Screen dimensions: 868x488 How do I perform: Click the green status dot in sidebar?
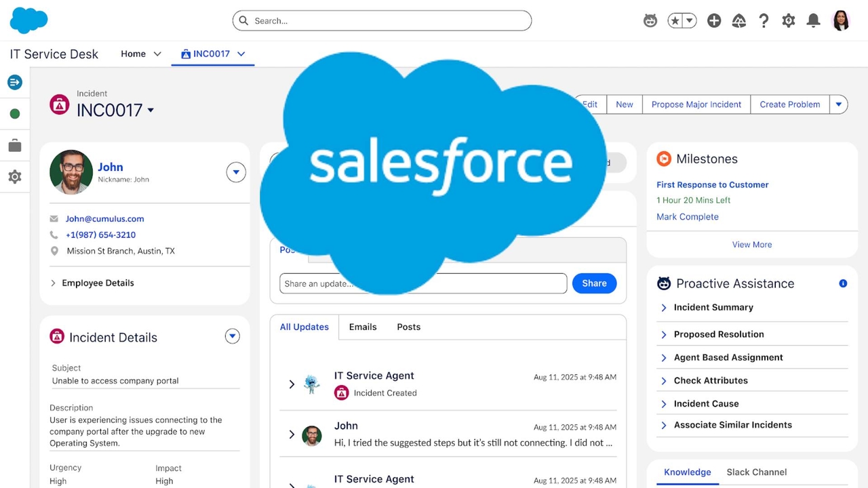click(15, 114)
